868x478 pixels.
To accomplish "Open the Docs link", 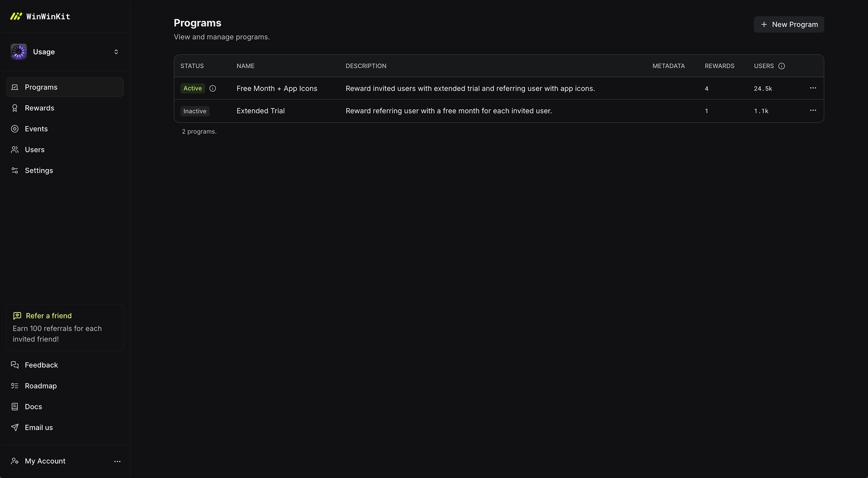I will point(34,407).
